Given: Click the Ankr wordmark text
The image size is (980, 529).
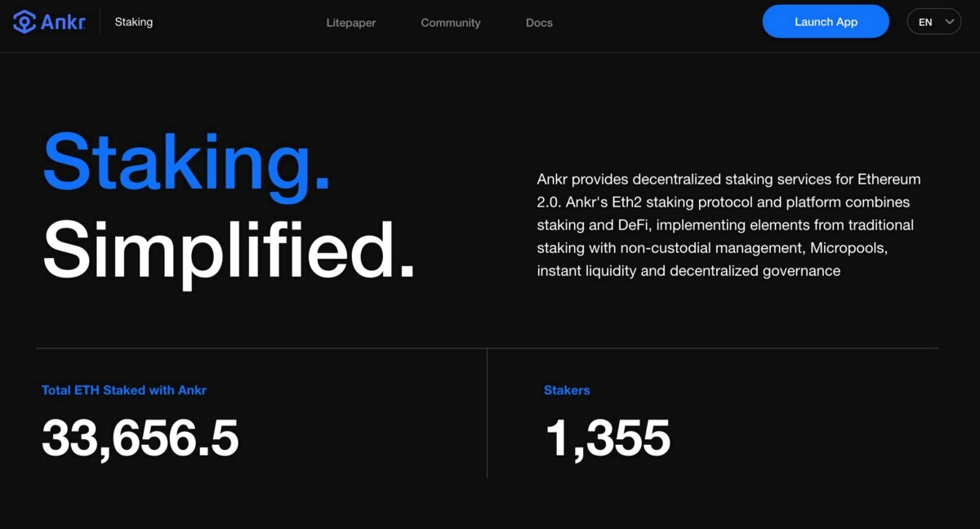Looking at the screenshot, I should tap(62, 22).
